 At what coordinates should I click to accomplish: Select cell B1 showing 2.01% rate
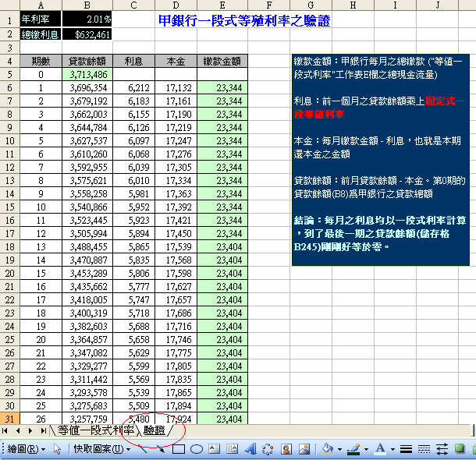(x=87, y=17)
